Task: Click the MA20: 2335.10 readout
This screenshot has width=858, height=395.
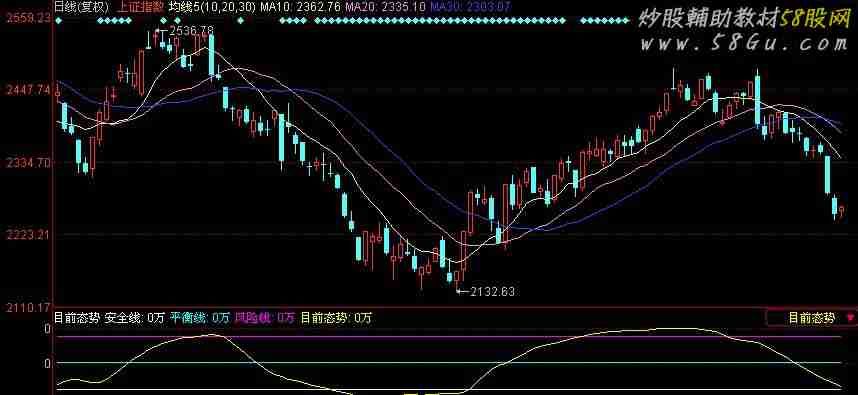Action: tap(386, 7)
